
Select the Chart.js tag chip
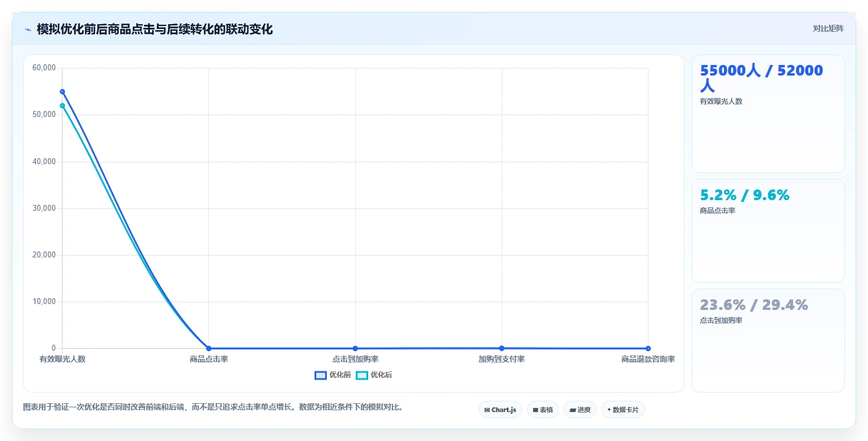(x=500, y=410)
